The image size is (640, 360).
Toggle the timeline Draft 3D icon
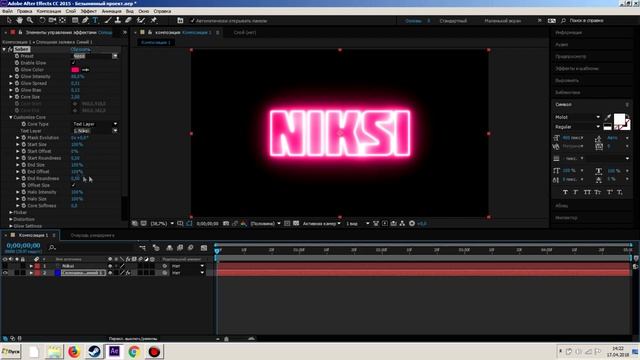tap(156, 248)
